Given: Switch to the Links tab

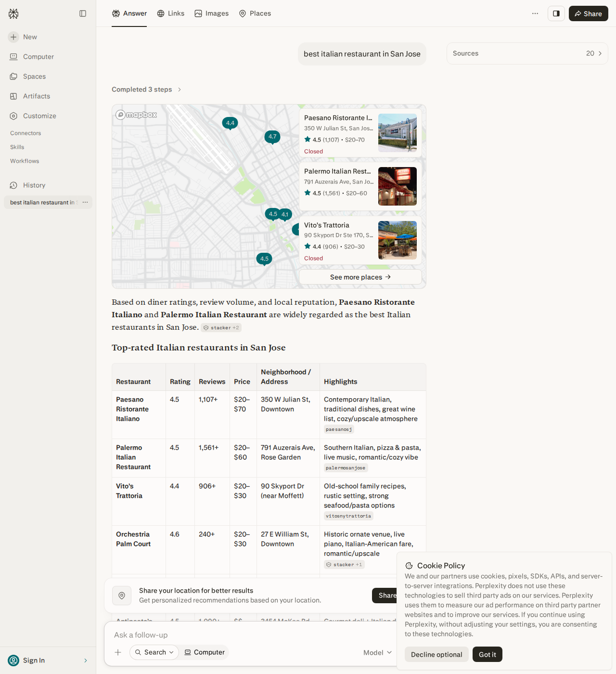Looking at the screenshot, I should 171,13.
